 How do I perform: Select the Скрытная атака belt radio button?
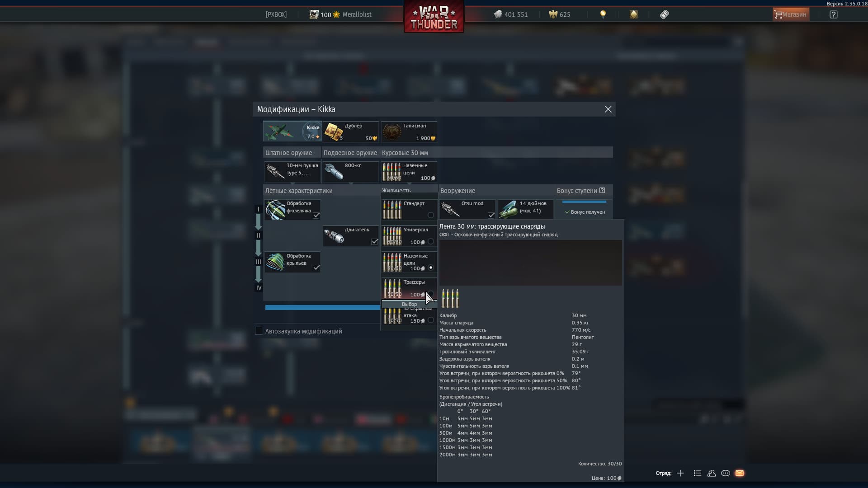tap(430, 320)
